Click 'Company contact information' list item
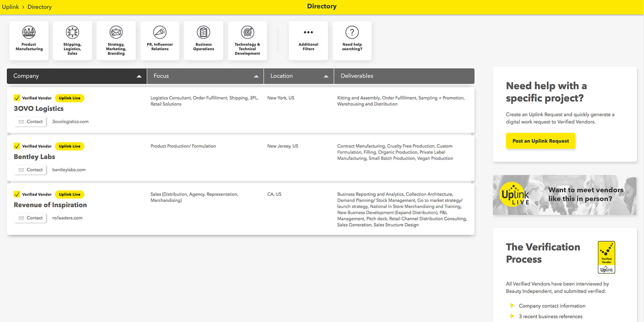Viewport: 644px width, 322px height. 552,306
